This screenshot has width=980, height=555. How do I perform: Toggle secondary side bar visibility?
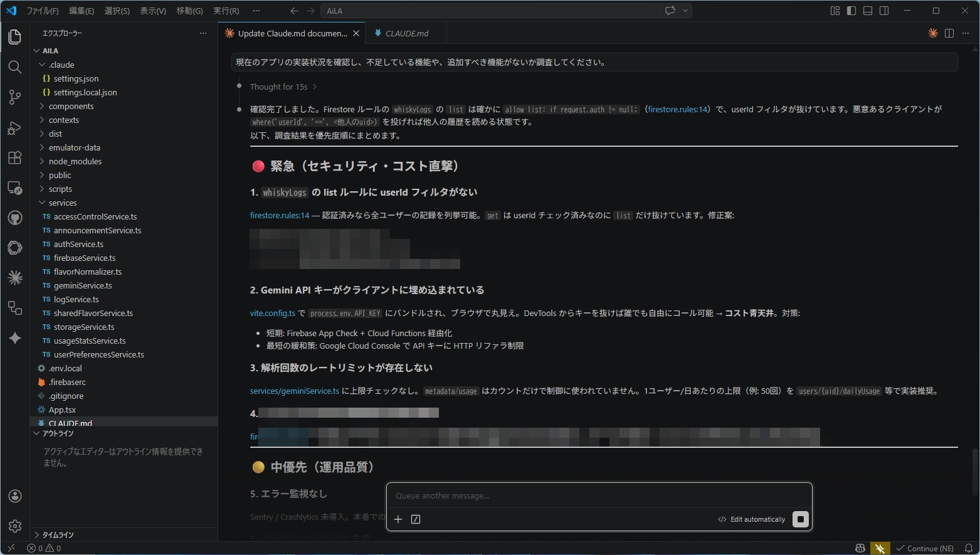tap(884, 11)
